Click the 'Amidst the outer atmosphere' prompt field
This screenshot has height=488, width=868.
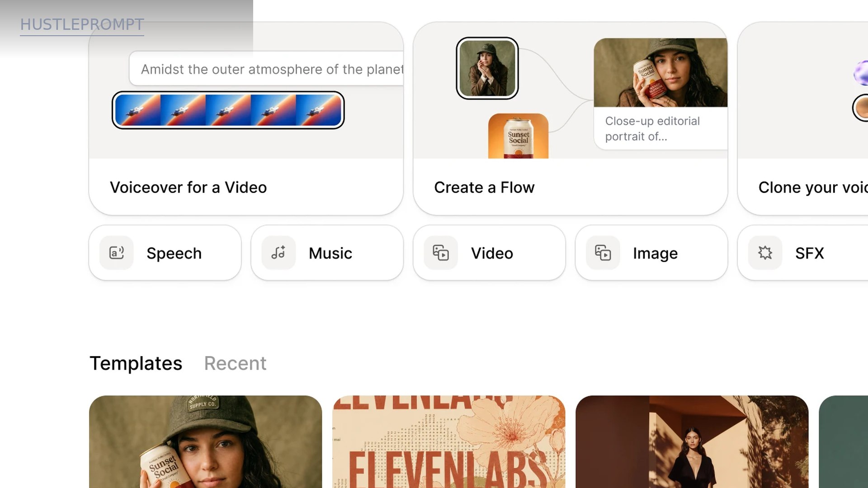point(267,69)
